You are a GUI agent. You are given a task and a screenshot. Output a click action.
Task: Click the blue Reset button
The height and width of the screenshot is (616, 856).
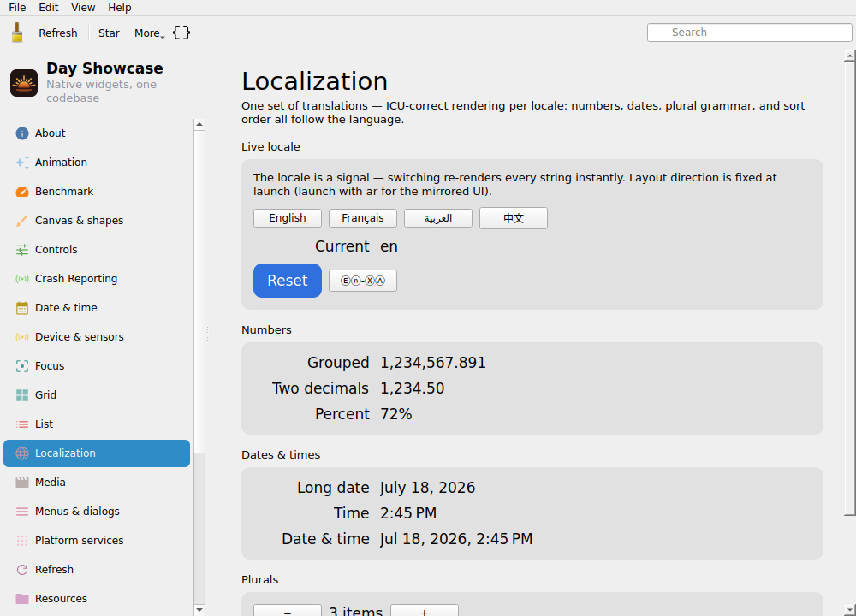287,281
